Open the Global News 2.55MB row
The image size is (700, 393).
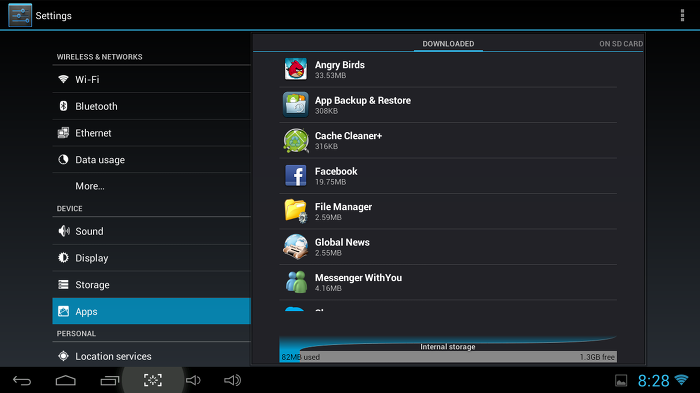tap(448, 247)
